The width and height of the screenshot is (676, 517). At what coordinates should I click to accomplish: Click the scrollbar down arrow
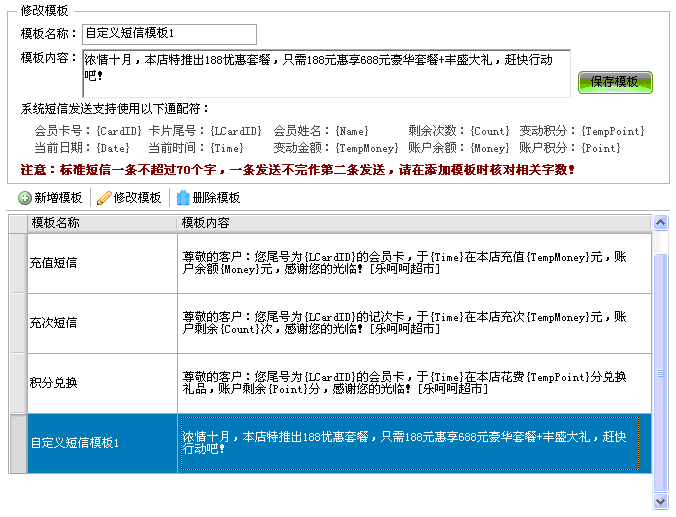[659, 500]
